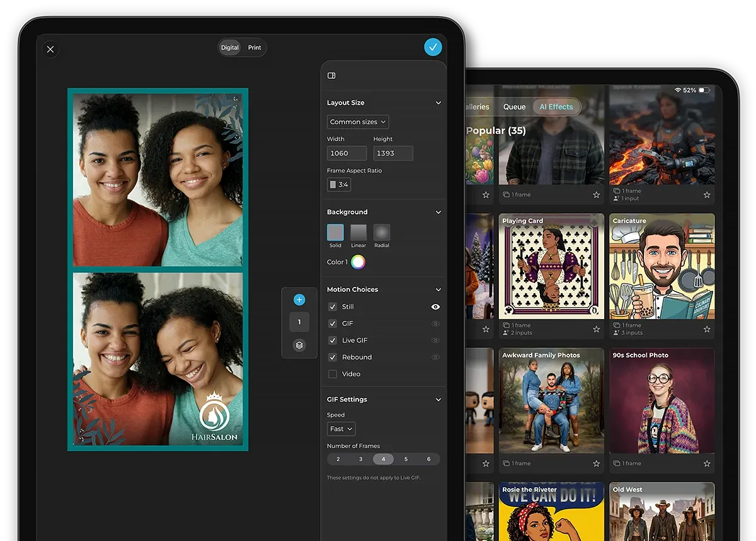Select layout page number 1
The width and height of the screenshot is (756, 541).
[x=299, y=322]
